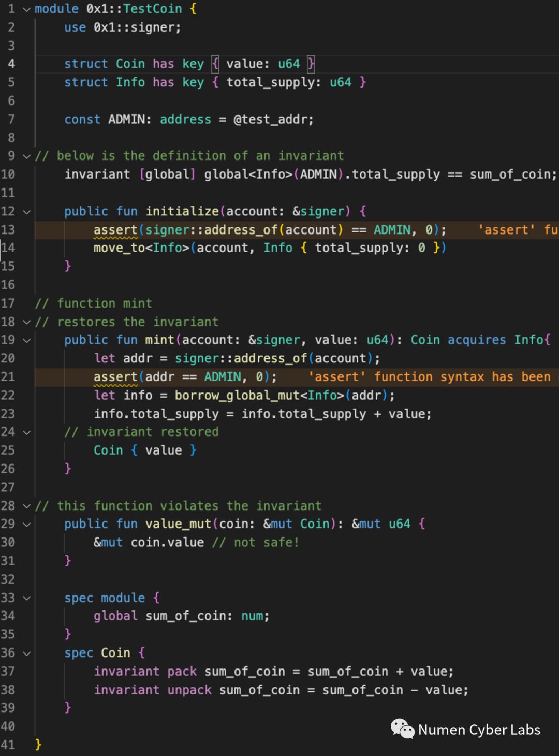Click the '// invariant restored' comment
This screenshot has height=756, width=559.
click(x=141, y=432)
